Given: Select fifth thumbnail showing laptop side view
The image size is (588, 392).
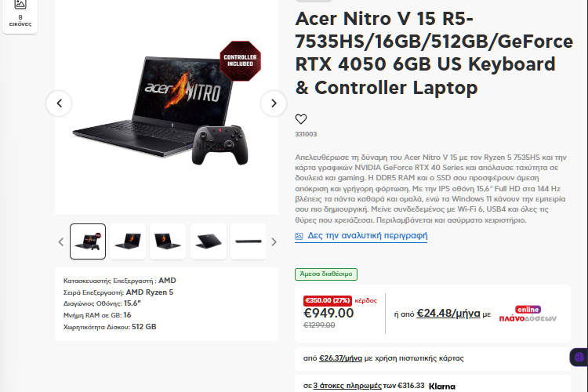Looking at the screenshot, I should (249, 241).
